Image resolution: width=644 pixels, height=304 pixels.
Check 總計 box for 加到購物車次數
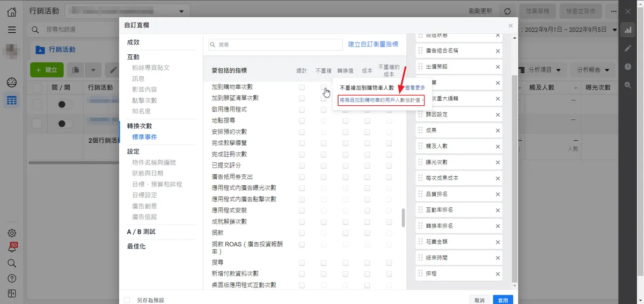click(302, 87)
